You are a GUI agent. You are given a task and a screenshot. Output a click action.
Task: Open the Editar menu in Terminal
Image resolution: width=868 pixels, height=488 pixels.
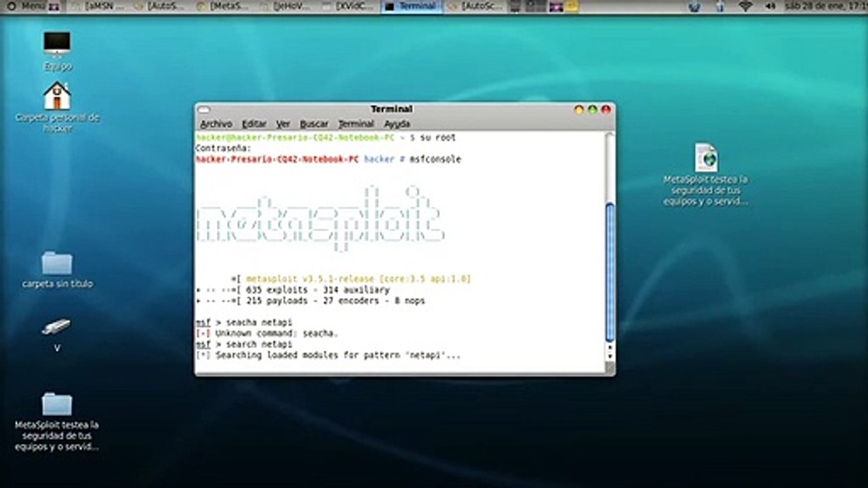tap(254, 124)
